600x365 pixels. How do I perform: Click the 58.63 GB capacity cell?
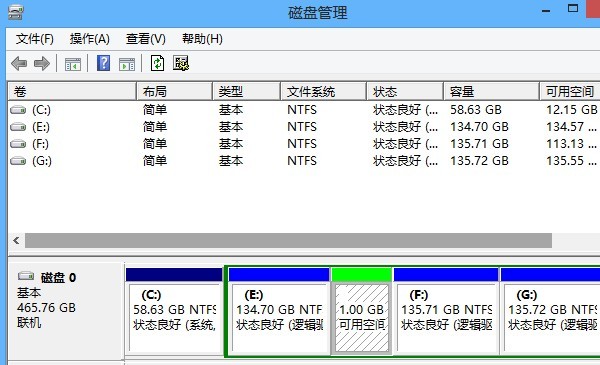(x=476, y=110)
